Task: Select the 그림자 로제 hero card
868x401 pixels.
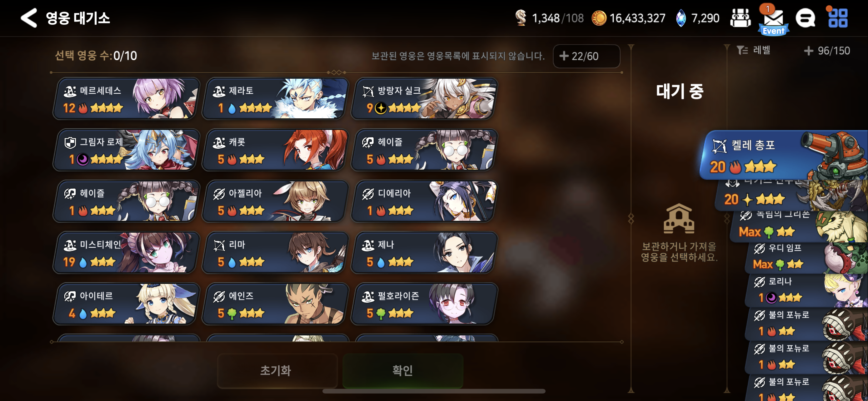Action: point(126,150)
